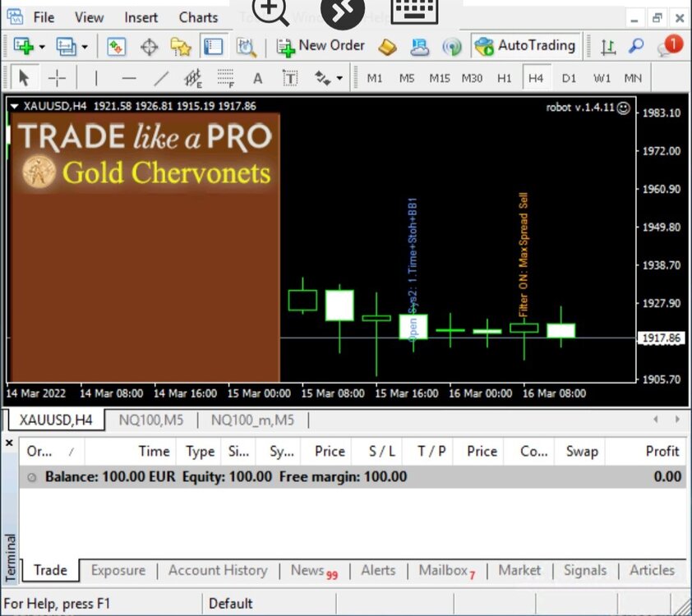Image resolution: width=692 pixels, height=616 pixels.
Task: Switch chart to M15 timeframe
Action: click(440, 78)
